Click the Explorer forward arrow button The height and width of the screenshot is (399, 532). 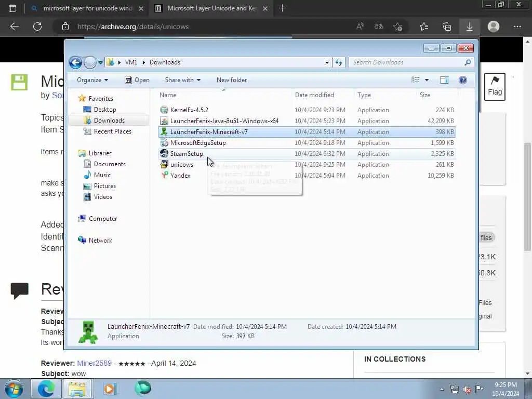click(90, 62)
